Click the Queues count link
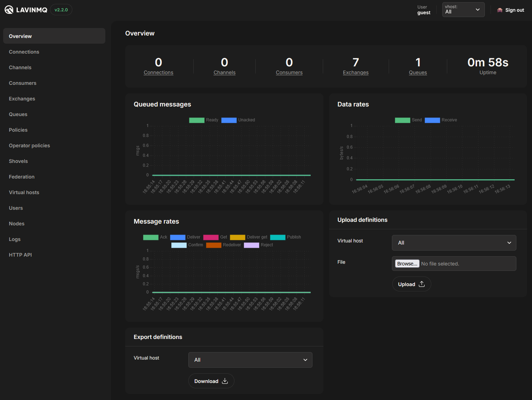 (x=418, y=72)
